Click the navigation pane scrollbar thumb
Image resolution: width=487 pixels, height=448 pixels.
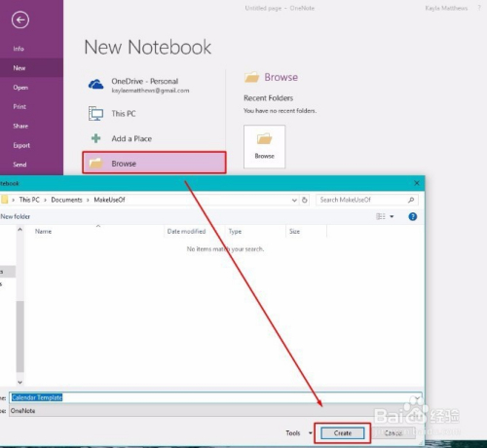(19, 336)
